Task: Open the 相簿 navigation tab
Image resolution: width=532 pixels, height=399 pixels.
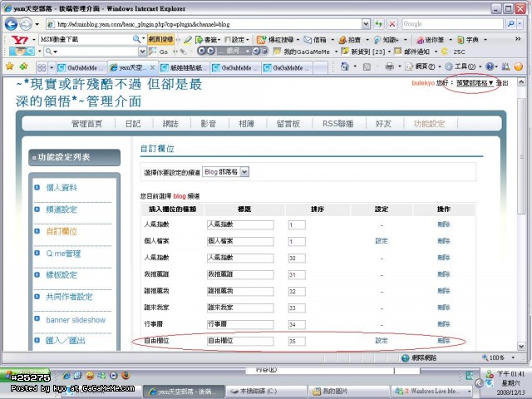Action: click(246, 124)
